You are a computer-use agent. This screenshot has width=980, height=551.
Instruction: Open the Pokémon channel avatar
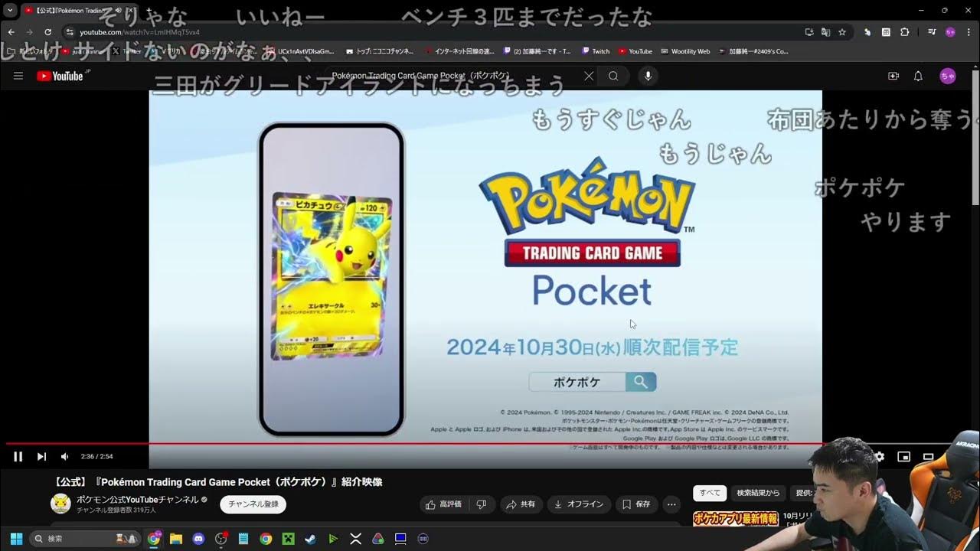point(60,504)
